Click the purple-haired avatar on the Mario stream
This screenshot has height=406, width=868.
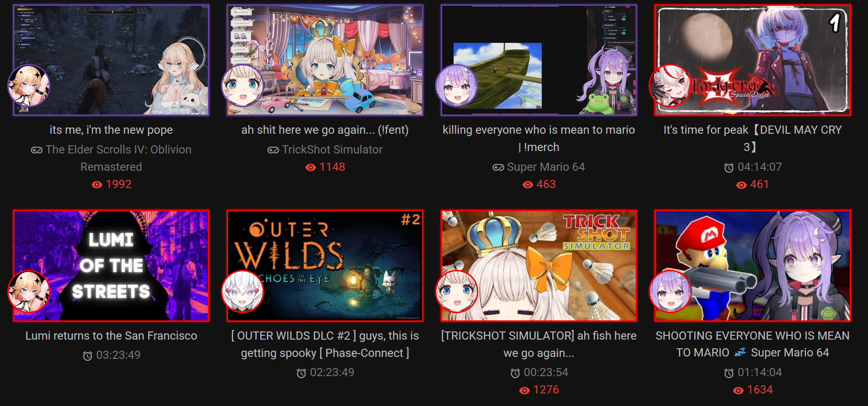tap(456, 86)
